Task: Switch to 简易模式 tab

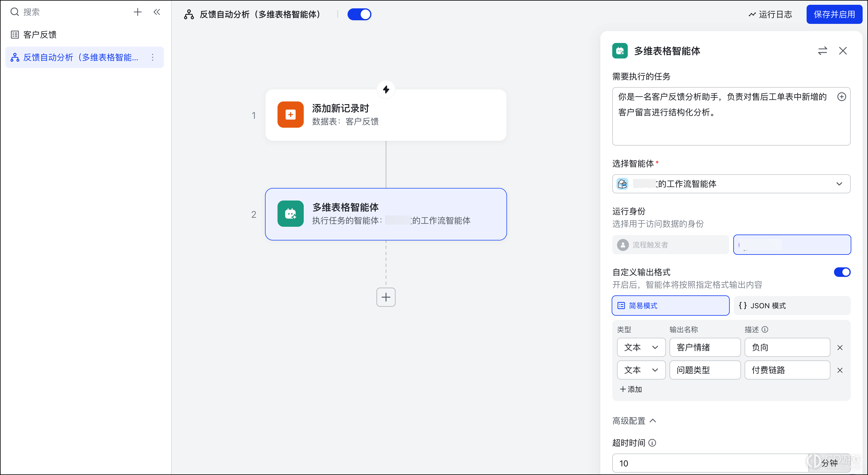Action: (x=671, y=306)
